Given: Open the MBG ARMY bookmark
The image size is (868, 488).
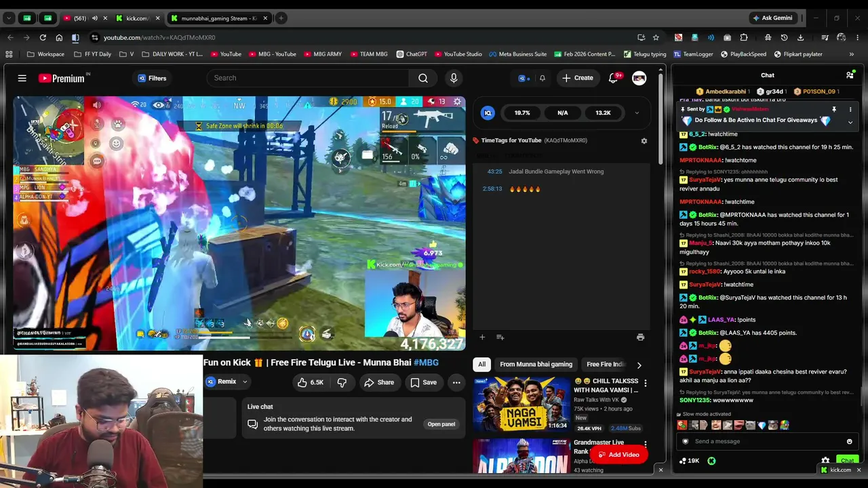Looking at the screenshot, I should click(323, 54).
